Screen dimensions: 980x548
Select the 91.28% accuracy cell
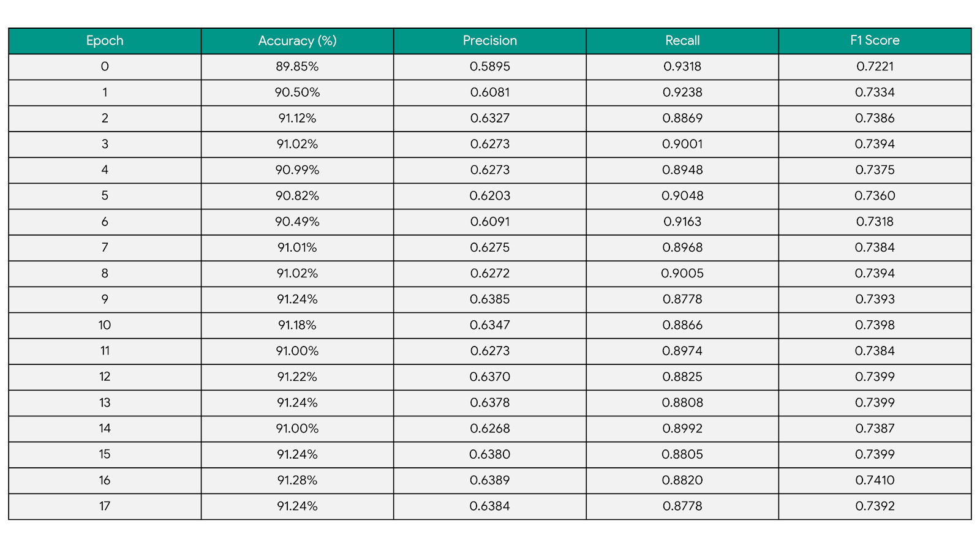pyautogui.click(x=297, y=480)
